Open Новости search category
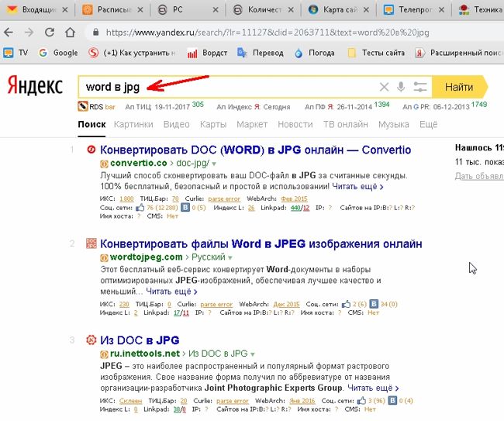 [295, 124]
